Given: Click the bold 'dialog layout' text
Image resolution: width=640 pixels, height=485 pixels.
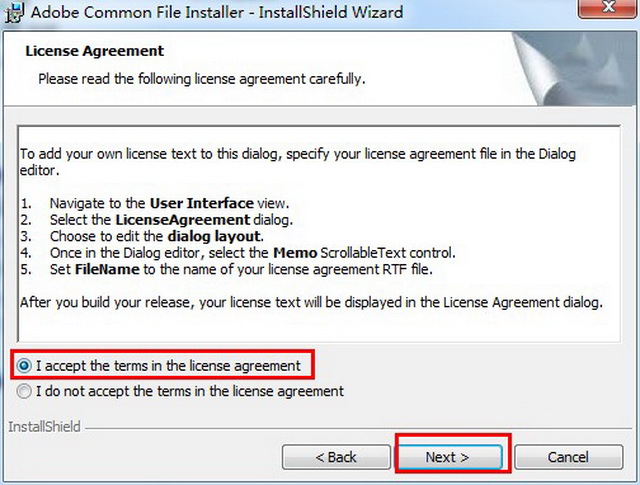Looking at the screenshot, I should [x=212, y=237].
